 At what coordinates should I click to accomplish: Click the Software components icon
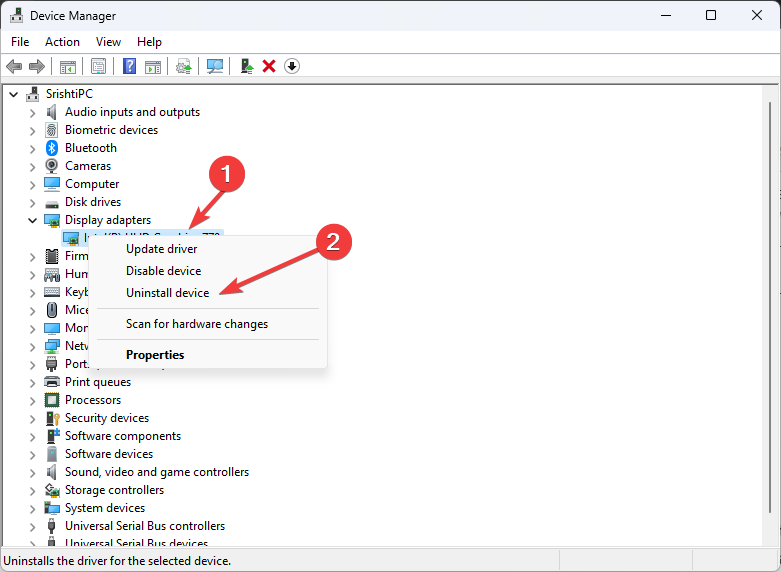53,436
